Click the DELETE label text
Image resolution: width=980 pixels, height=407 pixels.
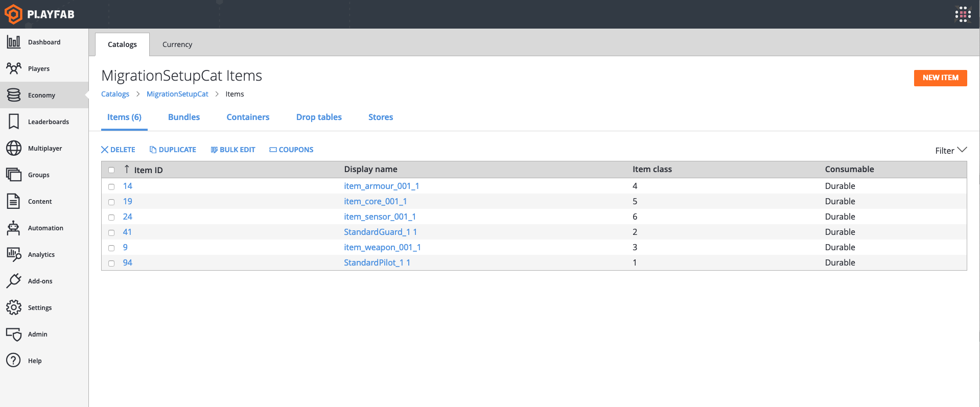point(123,150)
